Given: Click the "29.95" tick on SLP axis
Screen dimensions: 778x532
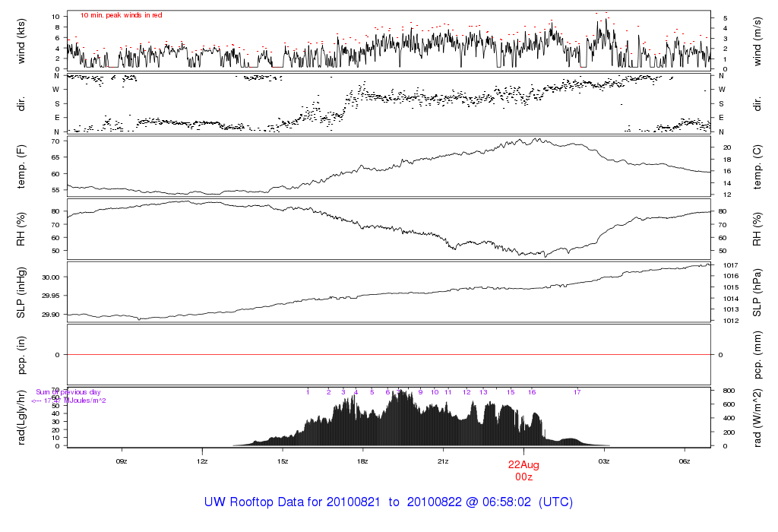Looking at the screenshot, I should tap(51, 296).
